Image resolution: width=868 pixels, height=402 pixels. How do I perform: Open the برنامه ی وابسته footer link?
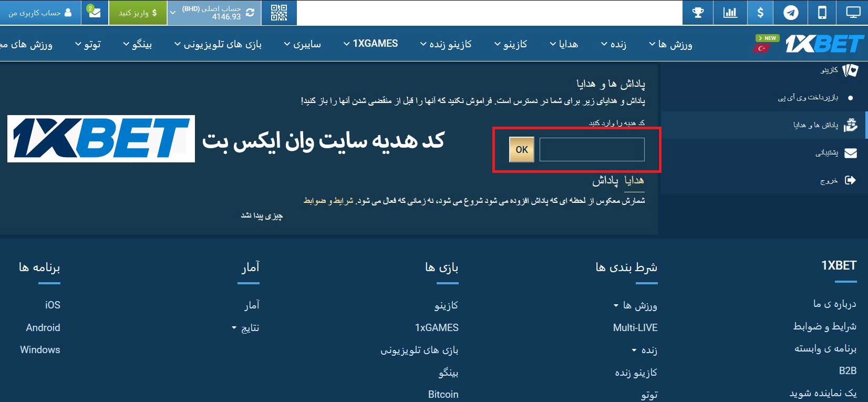click(x=825, y=348)
